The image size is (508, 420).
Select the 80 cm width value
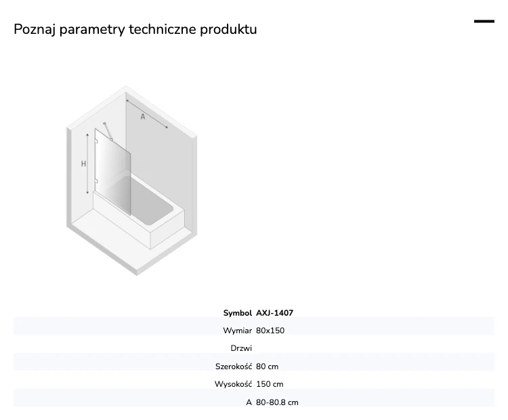(268, 366)
